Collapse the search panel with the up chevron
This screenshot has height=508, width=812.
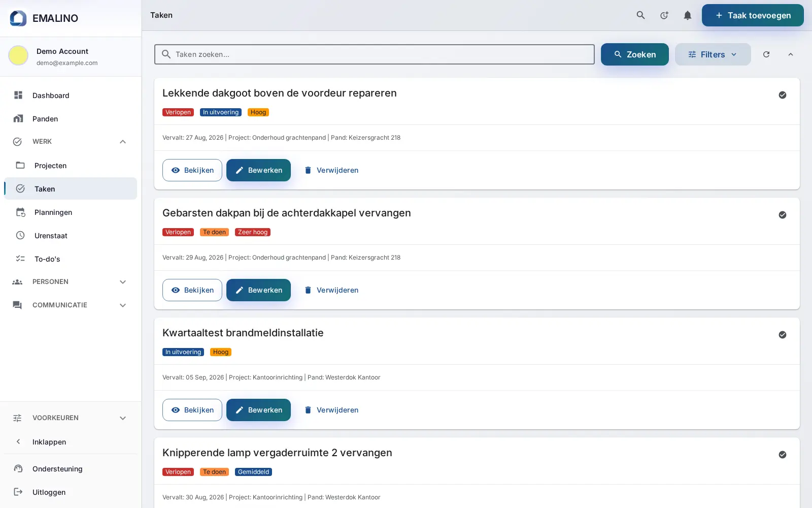(x=790, y=54)
